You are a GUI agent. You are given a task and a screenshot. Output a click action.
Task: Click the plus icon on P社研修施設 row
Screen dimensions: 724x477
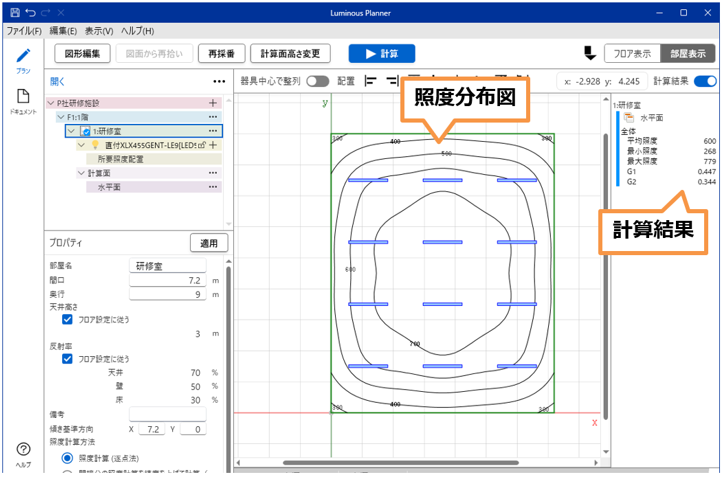[212, 103]
